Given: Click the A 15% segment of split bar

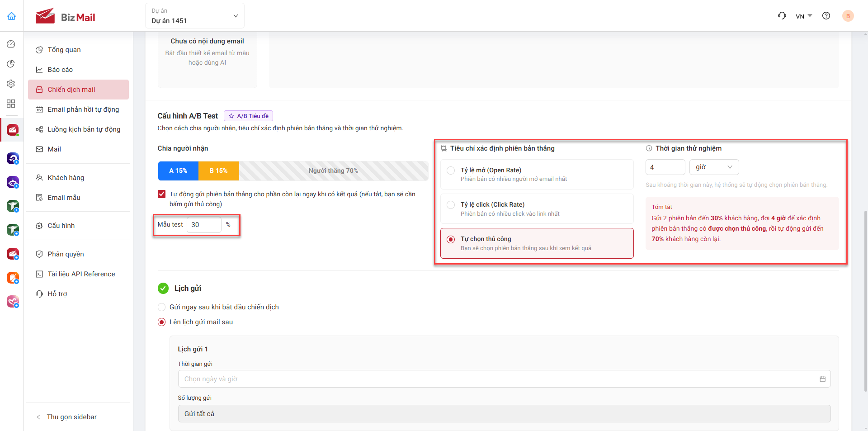Looking at the screenshot, I should (x=178, y=171).
